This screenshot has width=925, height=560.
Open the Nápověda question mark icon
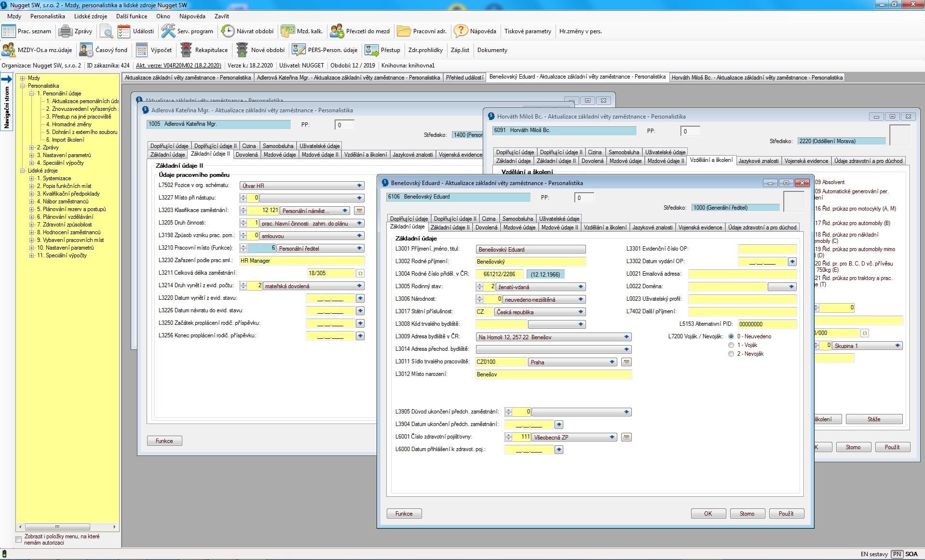(461, 31)
